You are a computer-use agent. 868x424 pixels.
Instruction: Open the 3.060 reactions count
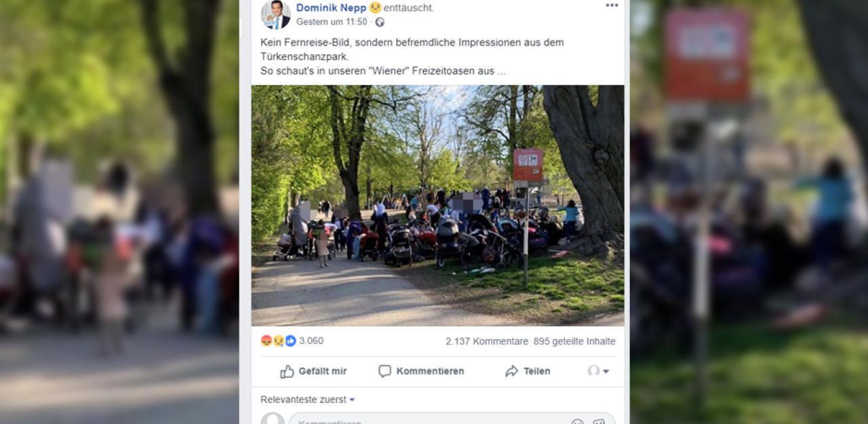tap(311, 341)
